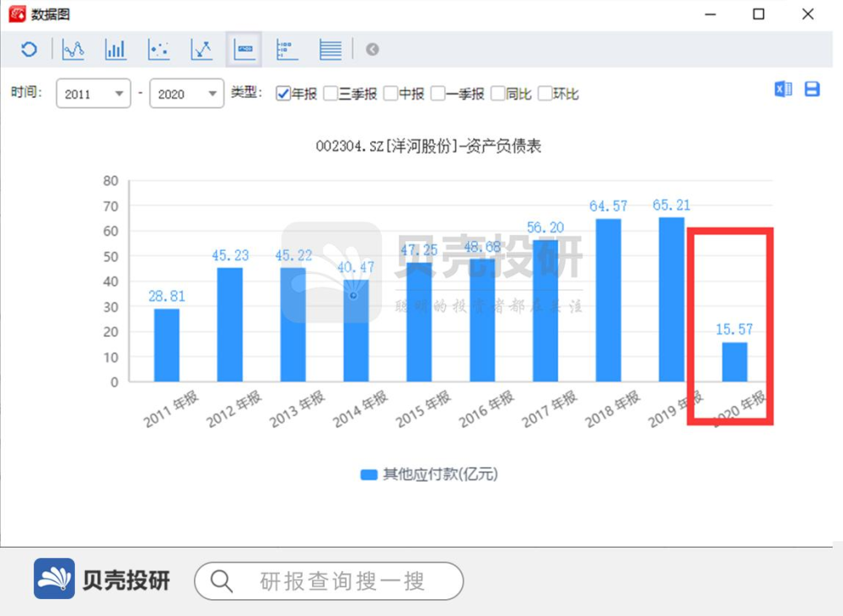Image resolution: width=843 pixels, height=616 pixels.
Task: Click the 2015 年报 bar
Action: [419, 322]
